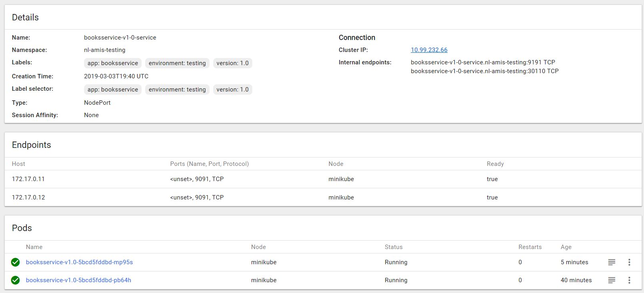The width and height of the screenshot is (644, 293).
Task: Click the internal endpoint with port 30110
Action: coord(484,71)
